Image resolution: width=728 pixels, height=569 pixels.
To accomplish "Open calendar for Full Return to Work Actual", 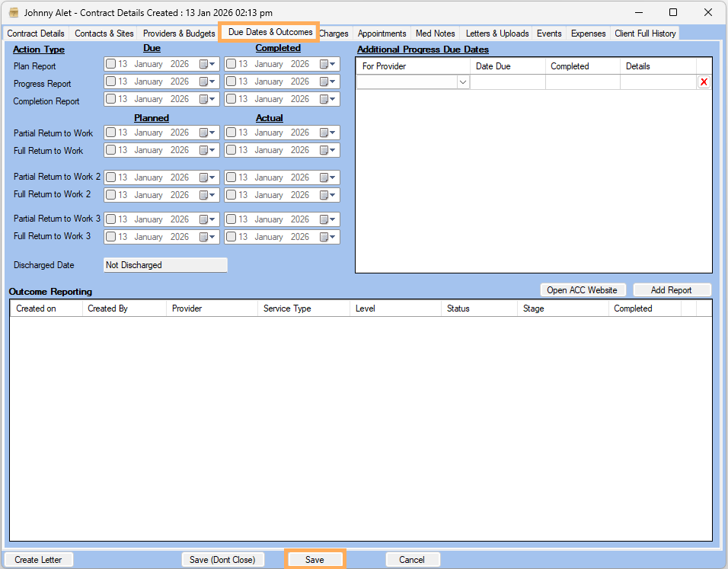I will tap(327, 150).
